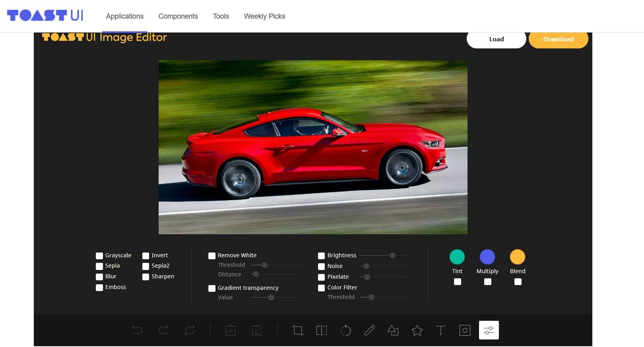The height and width of the screenshot is (347, 644).
Task: Click the yellow Download button
Action: pyautogui.click(x=558, y=39)
